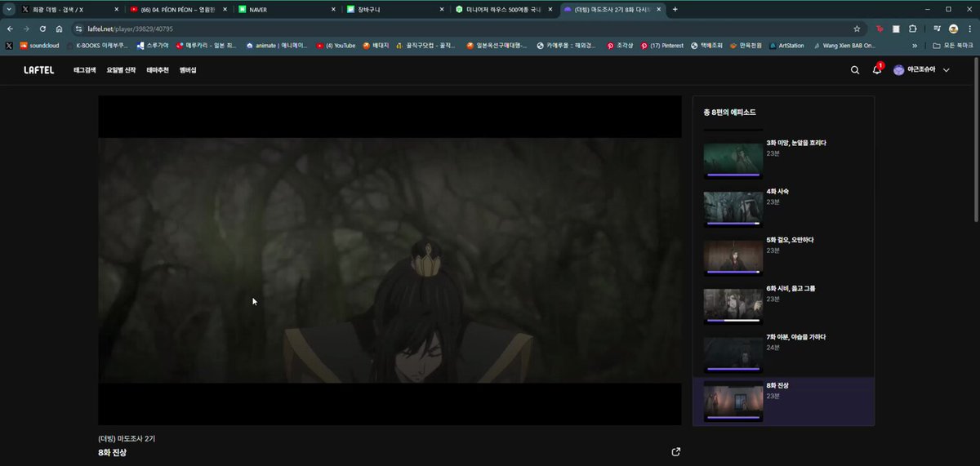Viewport: 980px width, 466px height.
Task: Click the title '6화 시비, 옳고 그름'
Action: (x=791, y=288)
